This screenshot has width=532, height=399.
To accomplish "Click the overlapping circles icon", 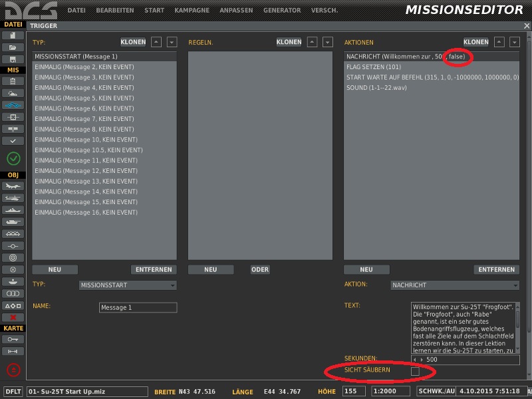I will (x=13, y=293).
